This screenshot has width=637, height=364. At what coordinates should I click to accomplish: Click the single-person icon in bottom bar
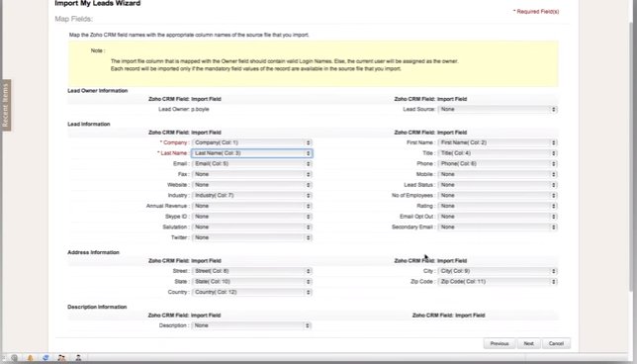pos(78,357)
